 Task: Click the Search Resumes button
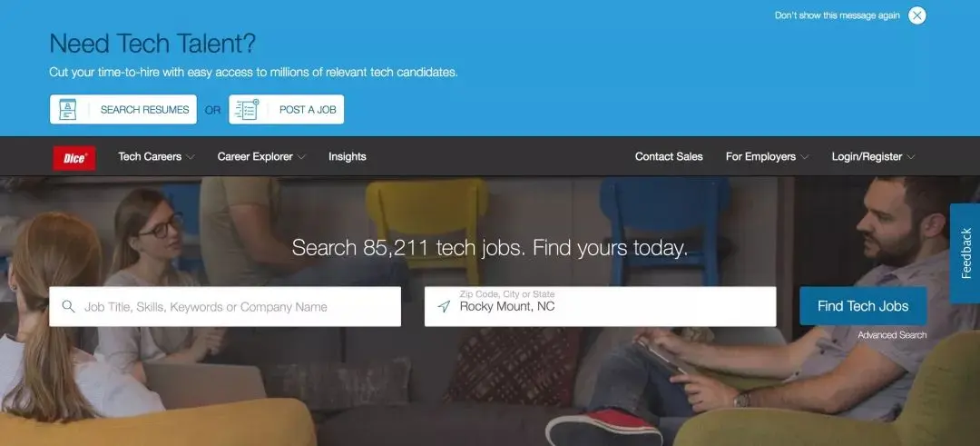tap(123, 110)
